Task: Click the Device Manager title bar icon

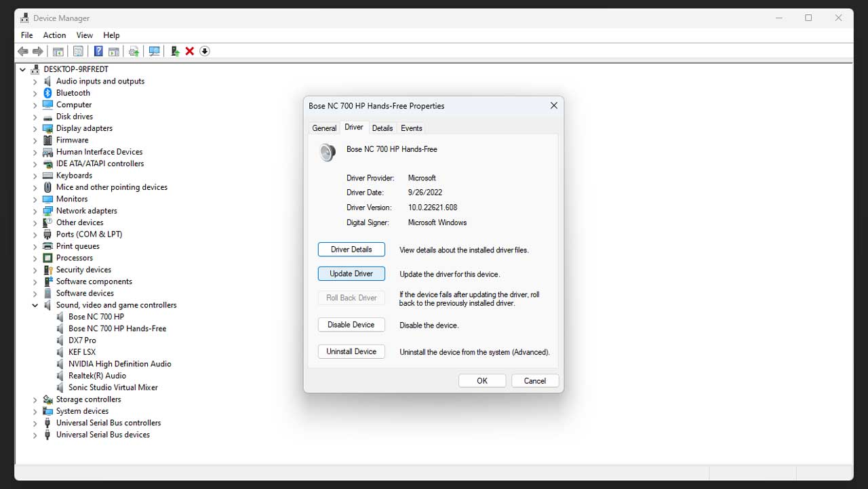Action: click(x=24, y=18)
